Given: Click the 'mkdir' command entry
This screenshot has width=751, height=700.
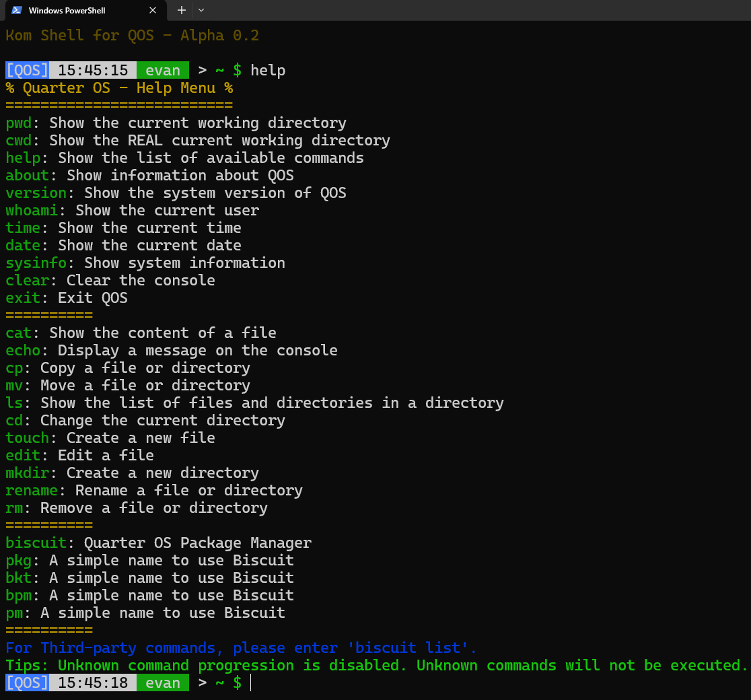Looking at the screenshot, I should [x=132, y=473].
